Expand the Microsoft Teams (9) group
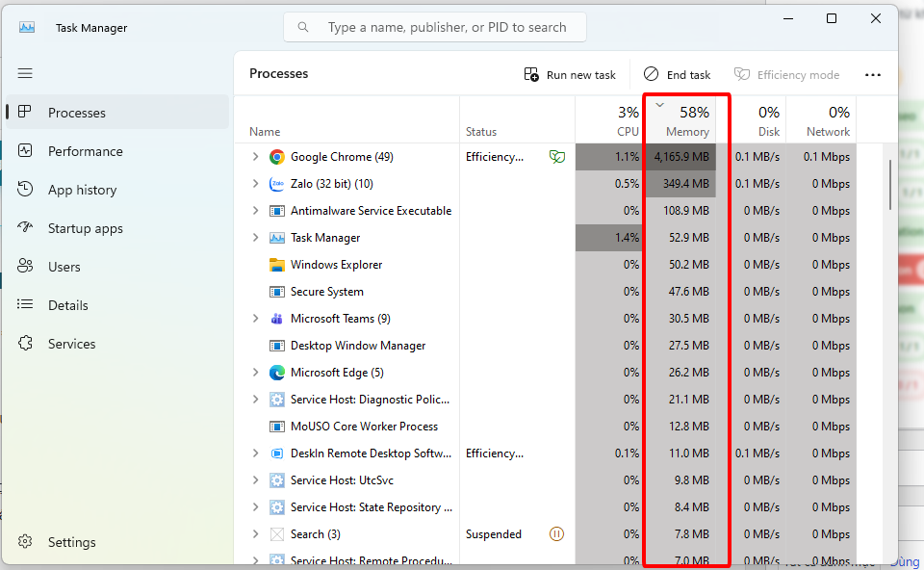Screen dimensions: 924x570 pyautogui.click(x=255, y=319)
